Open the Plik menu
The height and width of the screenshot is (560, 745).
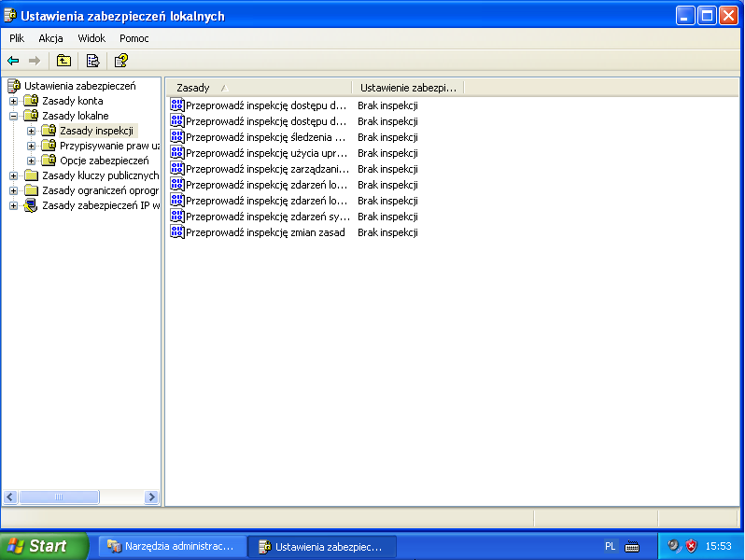[x=17, y=38]
